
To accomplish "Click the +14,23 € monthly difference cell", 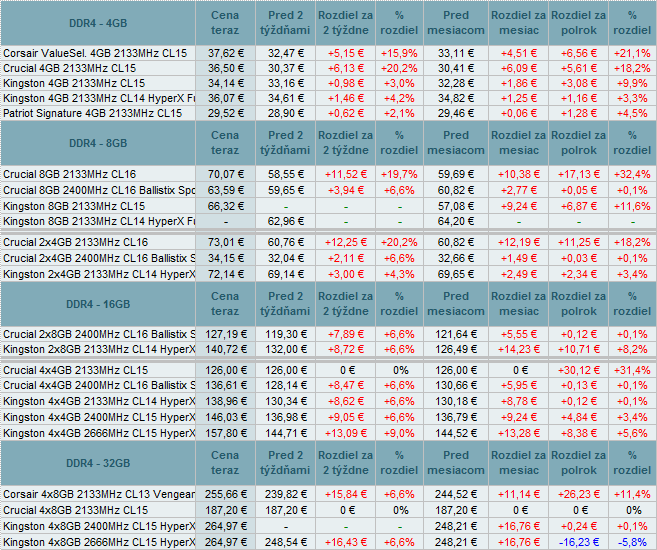I will pos(519,349).
